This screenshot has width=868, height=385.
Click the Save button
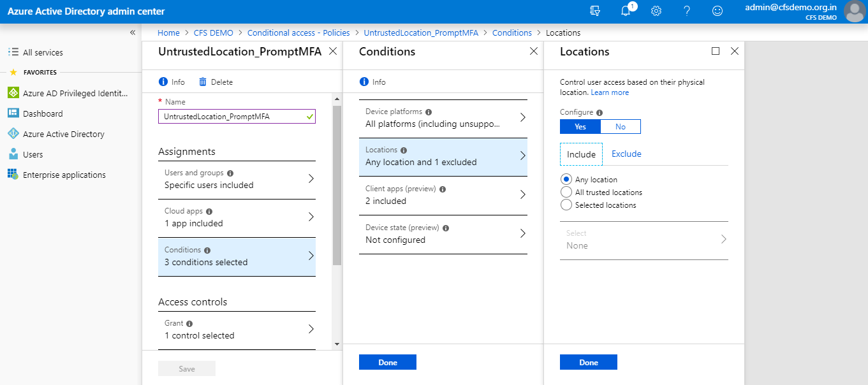[x=187, y=368]
